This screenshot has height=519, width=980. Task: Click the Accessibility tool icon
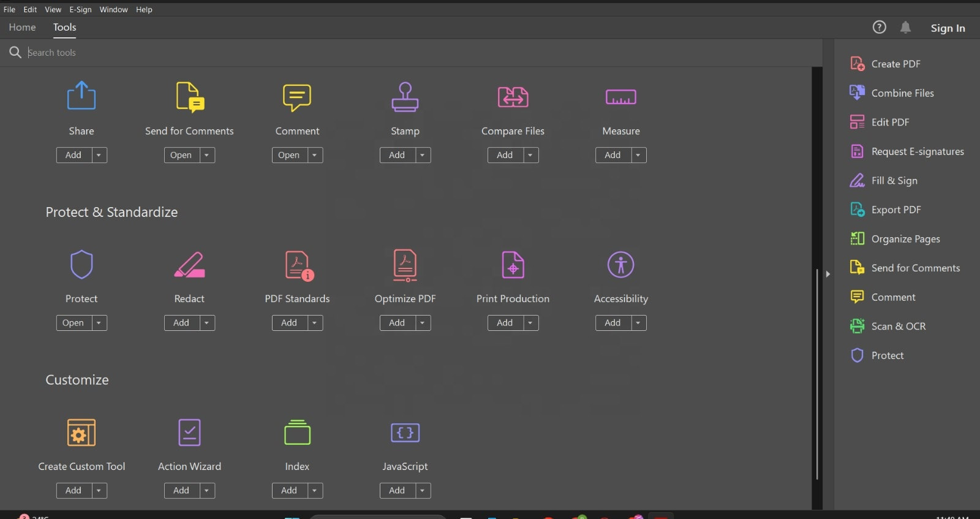click(x=620, y=265)
